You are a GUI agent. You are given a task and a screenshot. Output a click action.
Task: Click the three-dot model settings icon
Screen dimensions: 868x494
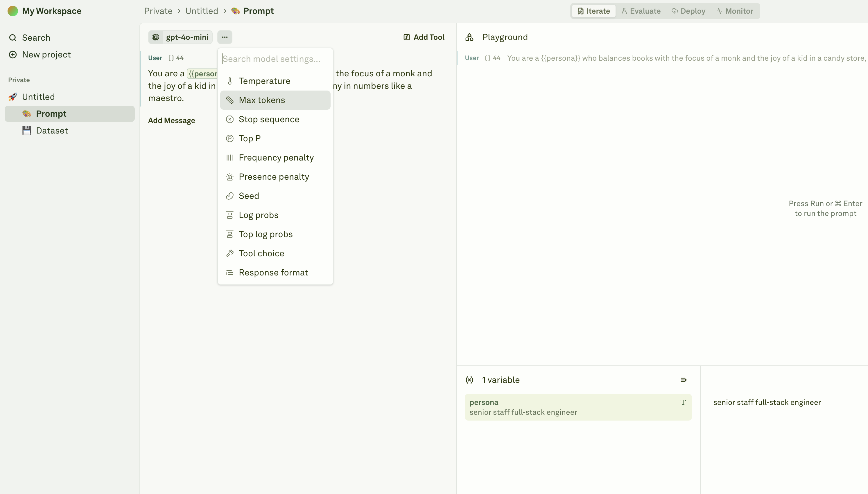[224, 37]
